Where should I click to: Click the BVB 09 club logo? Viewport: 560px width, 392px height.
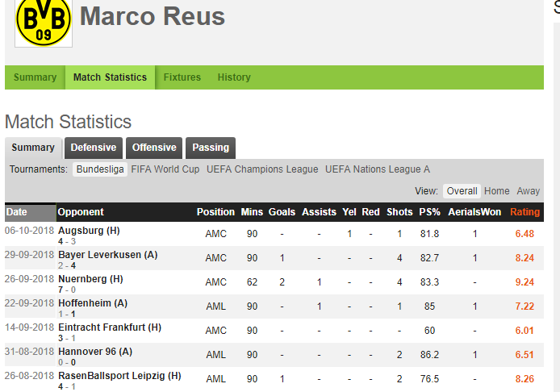click(x=44, y=22)
